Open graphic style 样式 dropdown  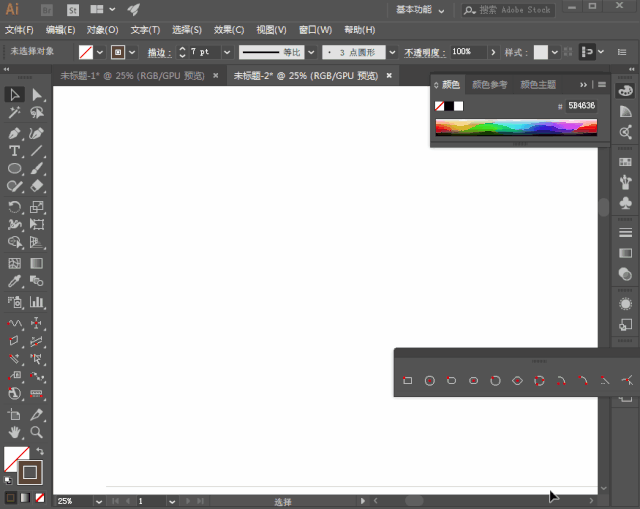pyautogui.click(x=554, y=52)
